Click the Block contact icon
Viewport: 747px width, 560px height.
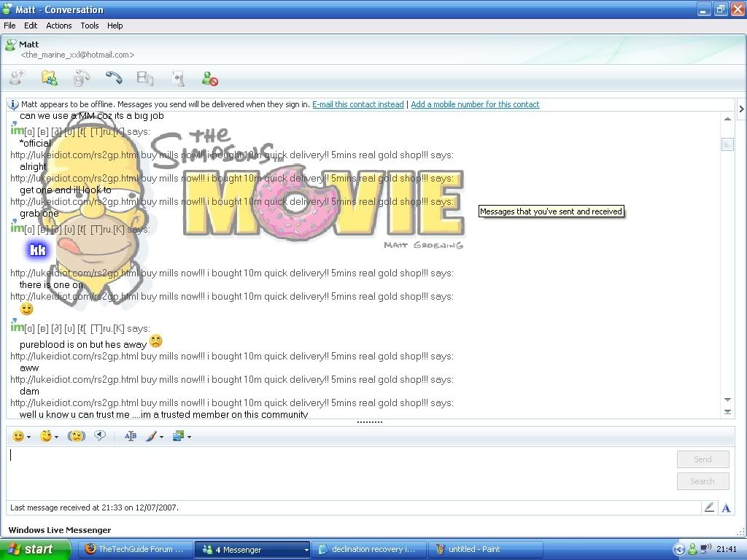coord(210,78)
